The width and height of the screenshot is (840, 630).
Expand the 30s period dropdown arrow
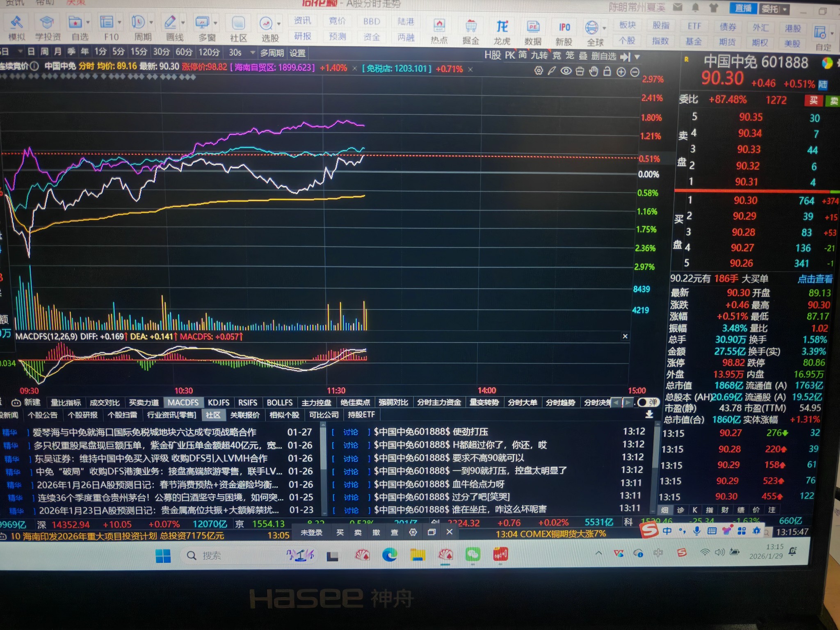pos(253,52)
